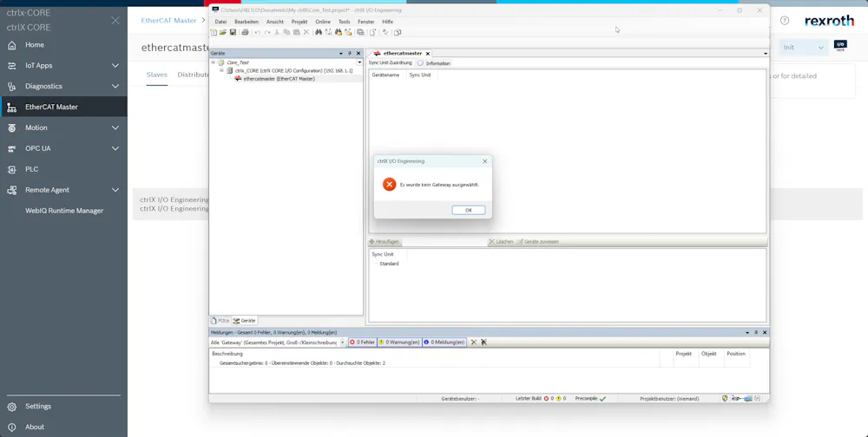
Task: Click the Löschen button
Action: pyautogui.click(x=501, y=242)
